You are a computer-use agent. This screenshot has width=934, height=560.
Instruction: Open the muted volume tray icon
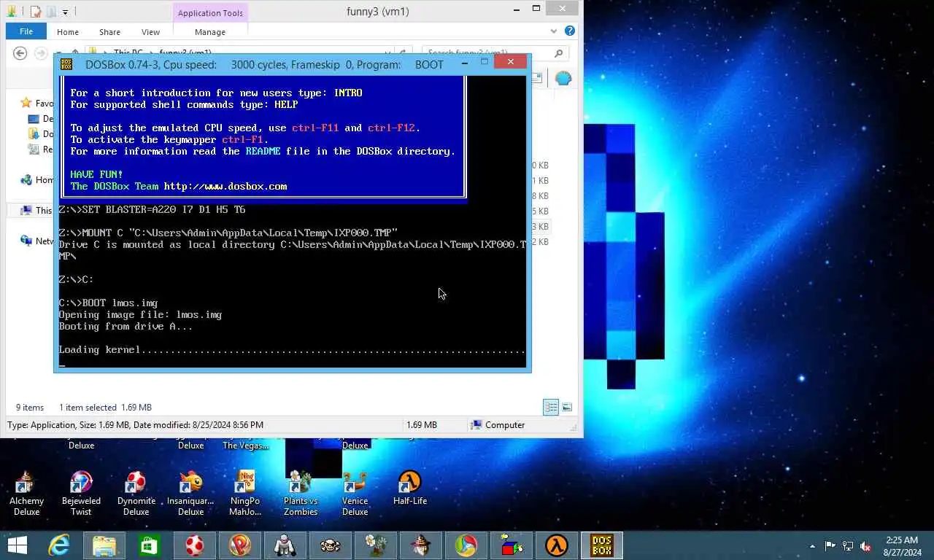click(865, 546)
